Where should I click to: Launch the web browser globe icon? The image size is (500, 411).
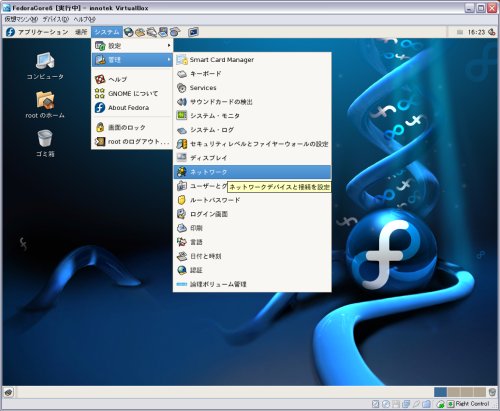coord(129,32)
